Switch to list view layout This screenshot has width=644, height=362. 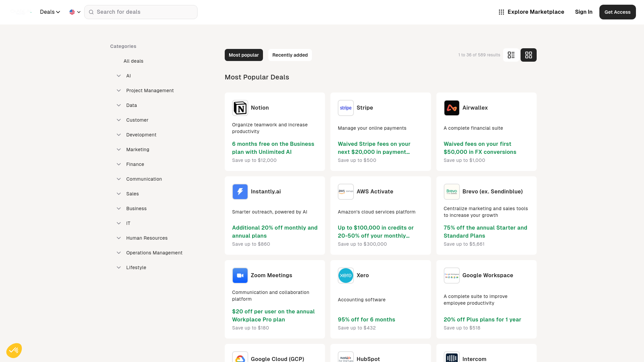(511, 55)
